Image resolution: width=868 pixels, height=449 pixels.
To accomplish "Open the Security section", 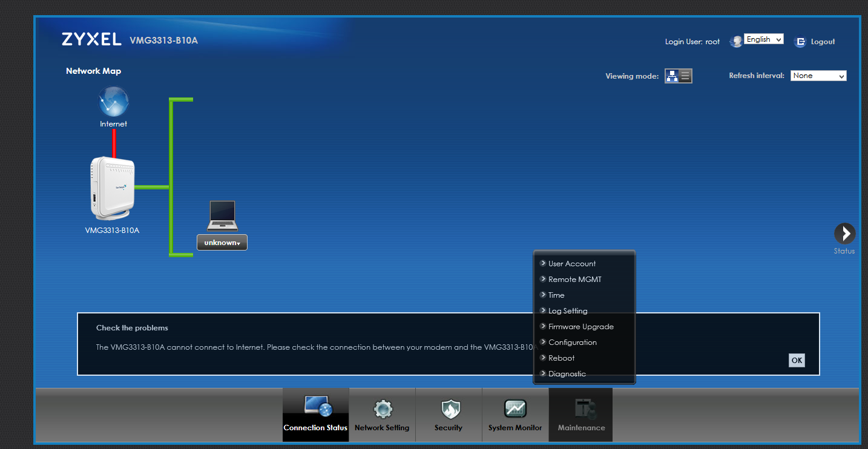I will [x=449, y=415].
